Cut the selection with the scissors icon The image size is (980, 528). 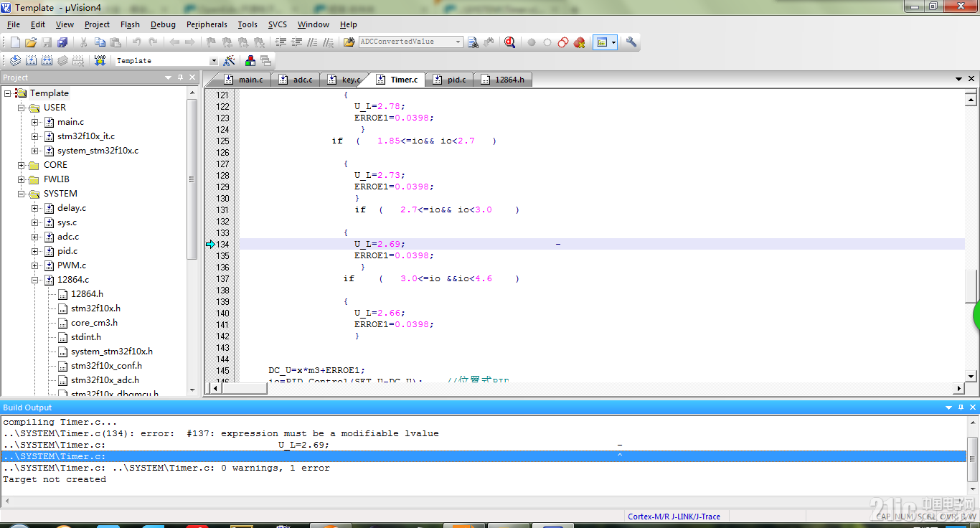pos(84,42)
